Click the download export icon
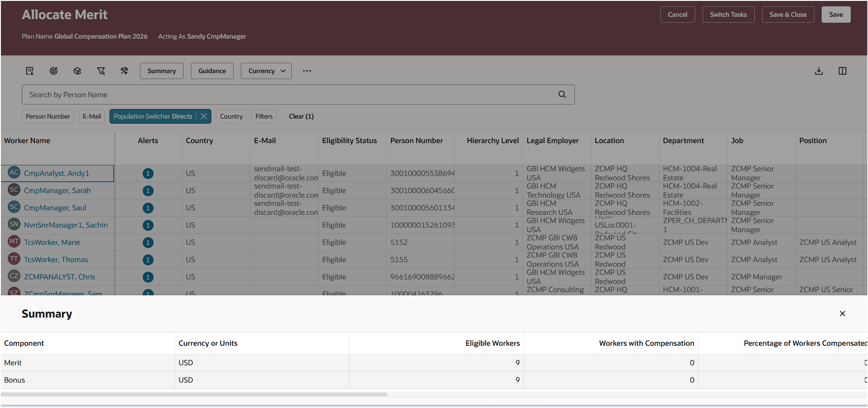This screenshot has height=408, width=868. pos(819,71)
